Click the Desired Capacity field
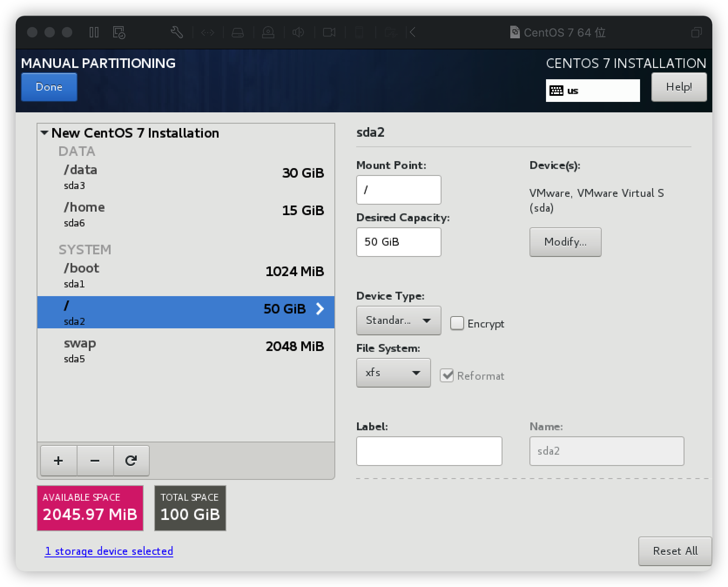The width and height of the screenshot is (728, 587). (398, 242)
